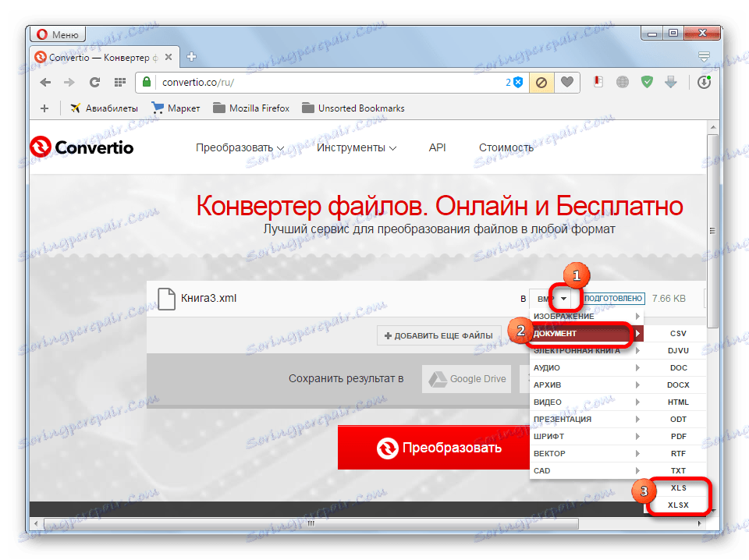The height and width of the screenshot is (560, 749).
Task: Add page to bookmarks with heart icon
Action: [567, 82]
